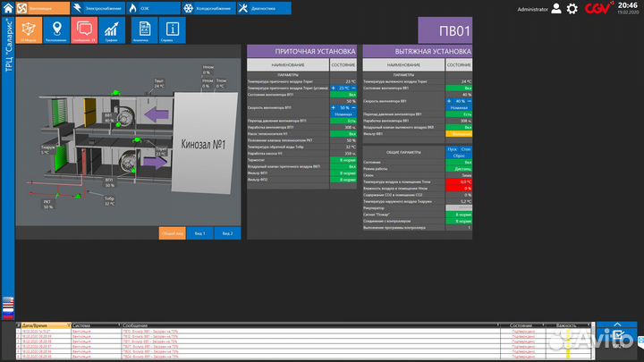Open the Справка info tile

point(173,30)
